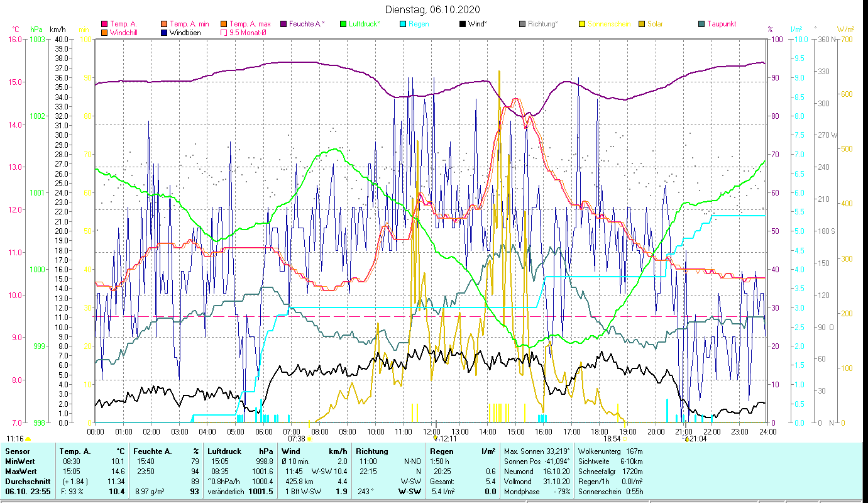Click the Vollmond 31.10.20 entry

coord(537,482)
